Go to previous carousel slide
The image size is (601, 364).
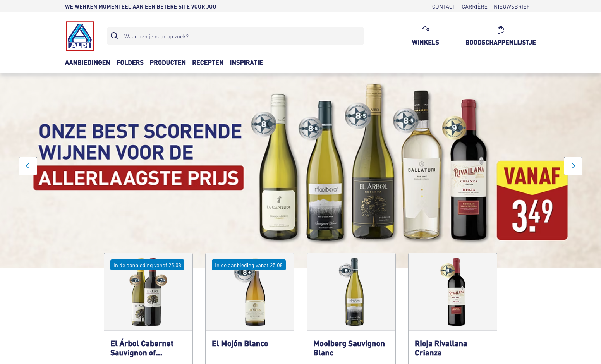28,166
